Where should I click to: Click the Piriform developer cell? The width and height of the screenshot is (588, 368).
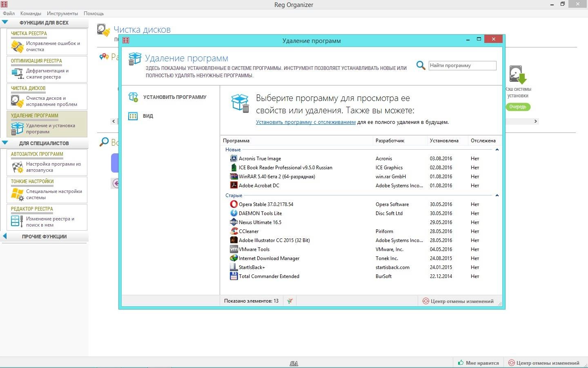click(x=384, y=231)
